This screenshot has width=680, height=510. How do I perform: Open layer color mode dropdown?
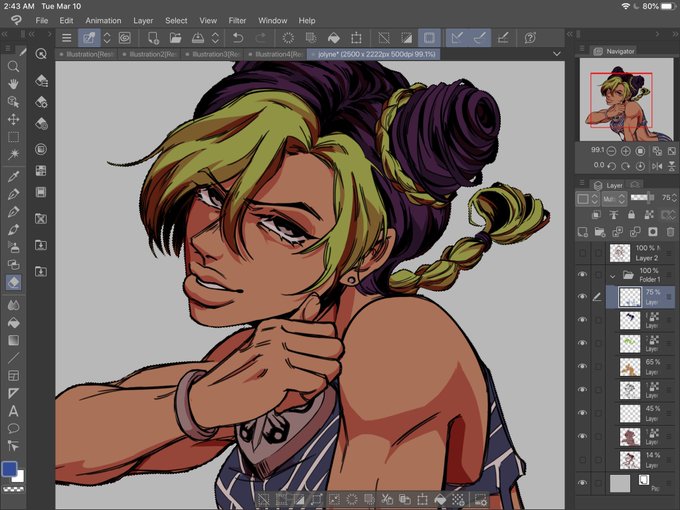point(587,199)
